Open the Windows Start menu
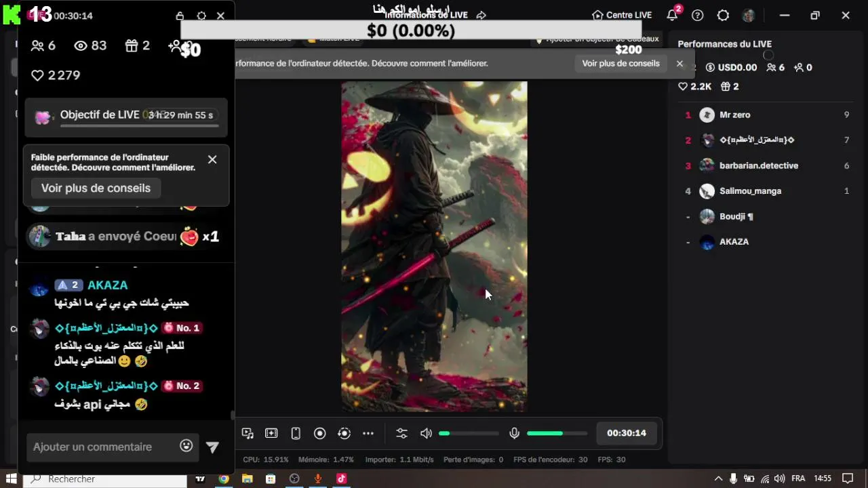Screen dimensions: 868x488 point(11,479)
